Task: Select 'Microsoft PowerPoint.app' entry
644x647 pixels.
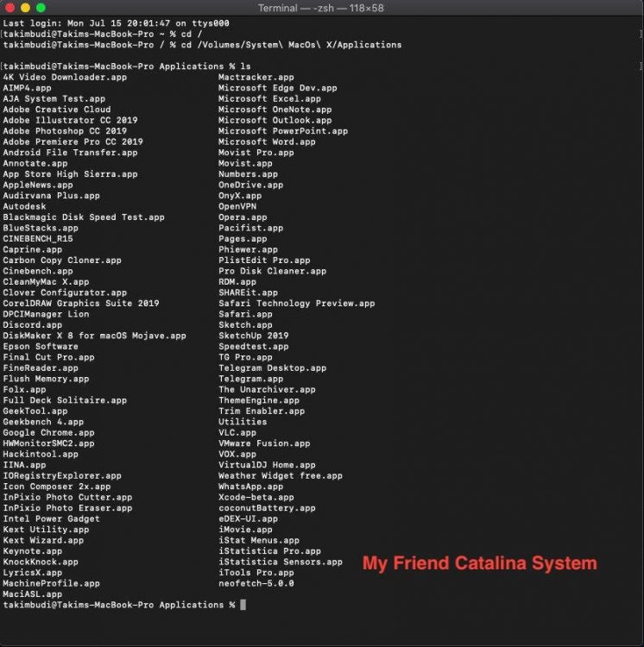Action: point(283,131)
